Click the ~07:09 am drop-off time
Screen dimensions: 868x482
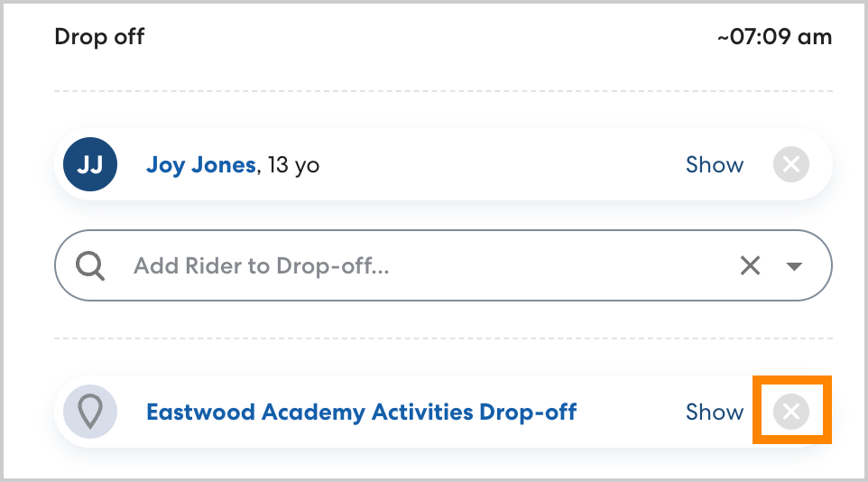click(x=774, y=37)
